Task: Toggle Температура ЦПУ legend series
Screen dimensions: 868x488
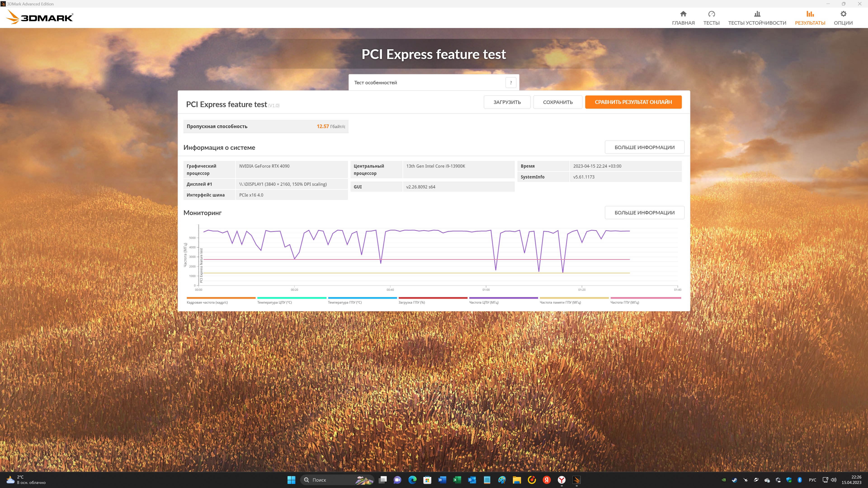Action: pyautogui.click(x=274, y=303)
